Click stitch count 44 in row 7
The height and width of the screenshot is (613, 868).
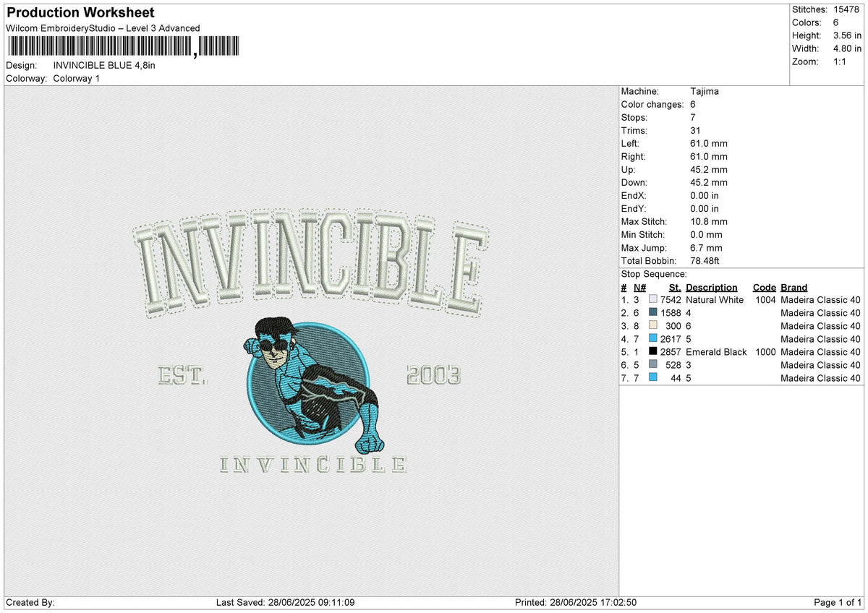[x=676, y=378]
